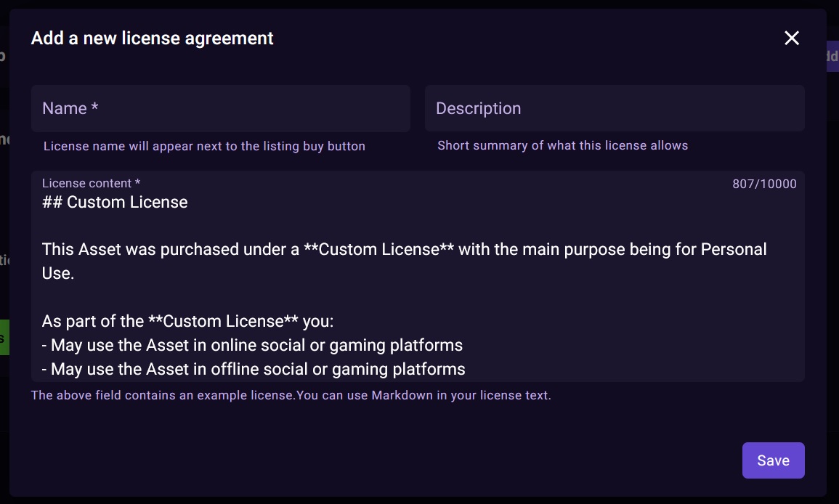
Task: Click the Name input field
Action: pos(220,109)
